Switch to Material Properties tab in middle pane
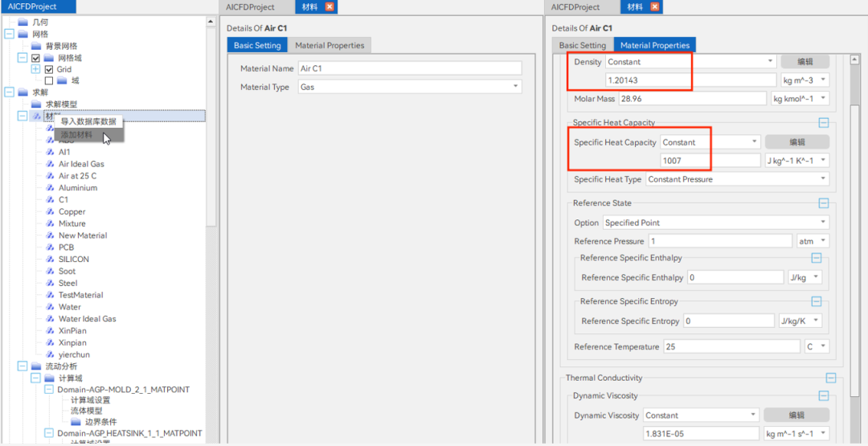This screenshot has height=446, width=868. coord(330,45)
